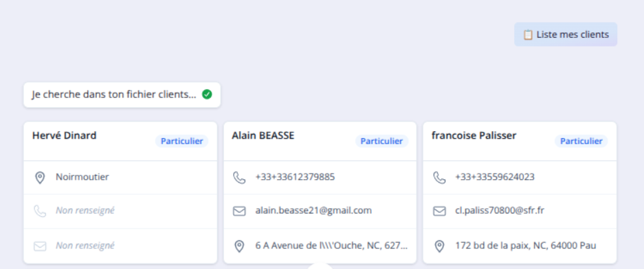Select phone number +33+33559624023
The image size is (644, 269).
[495, 177]
